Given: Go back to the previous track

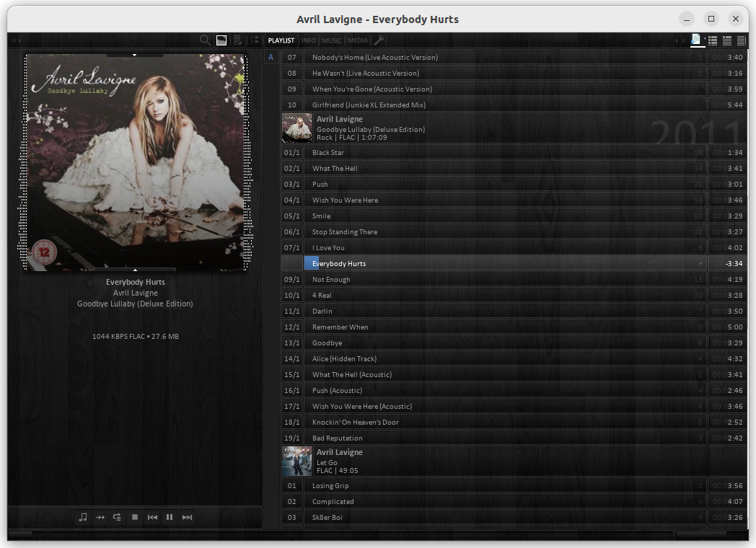Looking at the screenshot, I should [x=152, y=517].
